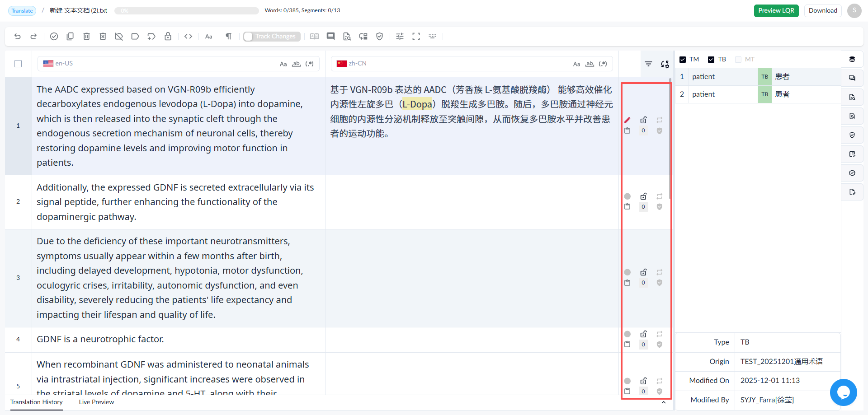Click the toolbar padlock lock-segment icon
Image resolution: width=868 pixels, height=415 pixels.
coord(168,37)
